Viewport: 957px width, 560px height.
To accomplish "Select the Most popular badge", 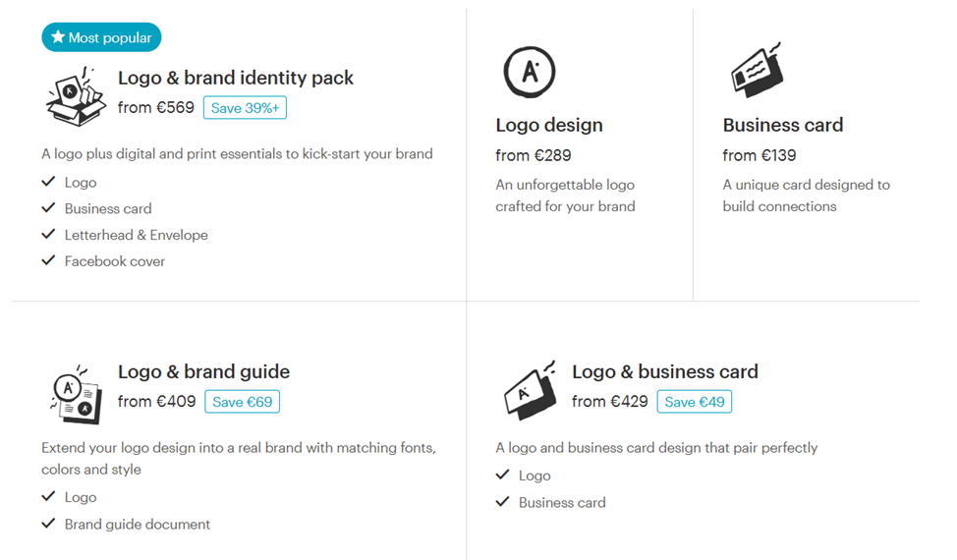I will click(x=101, y=37).
